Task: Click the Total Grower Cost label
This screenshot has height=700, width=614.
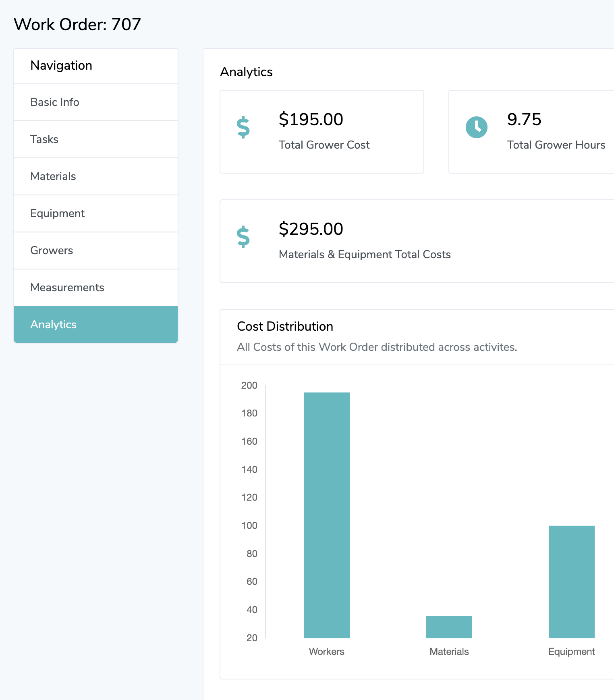Action: click(x=324, y=145)
